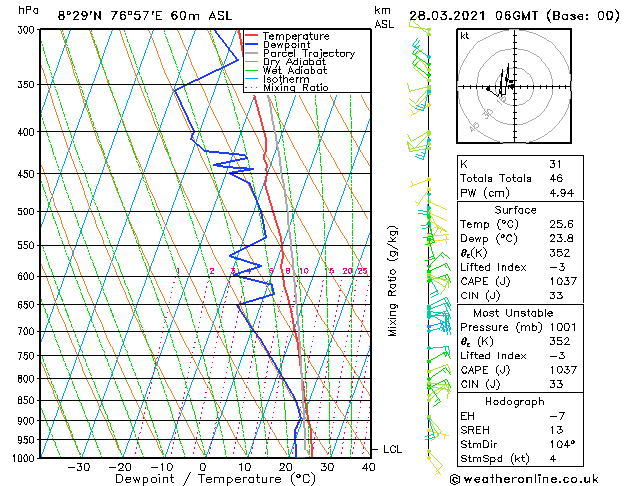Click the weatheronline.co.uk copyright text

(524, 479)
